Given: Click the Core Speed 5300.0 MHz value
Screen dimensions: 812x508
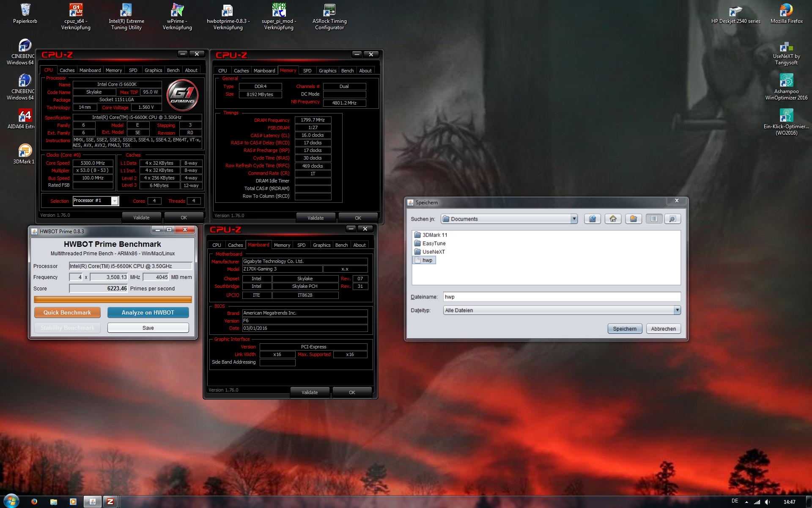Looking at the screenshot, I should [93, 163].
